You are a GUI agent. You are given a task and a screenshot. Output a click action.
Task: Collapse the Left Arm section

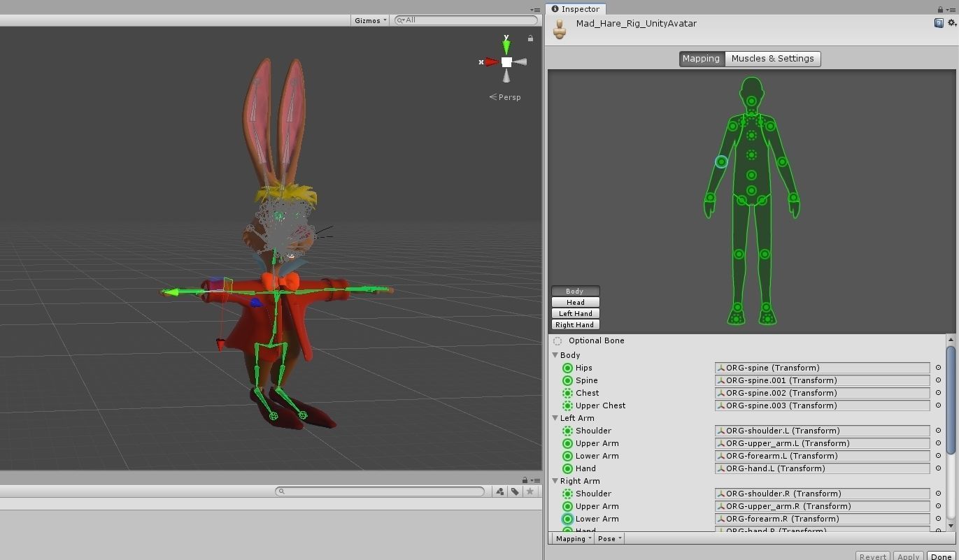(x=555, y=418)
